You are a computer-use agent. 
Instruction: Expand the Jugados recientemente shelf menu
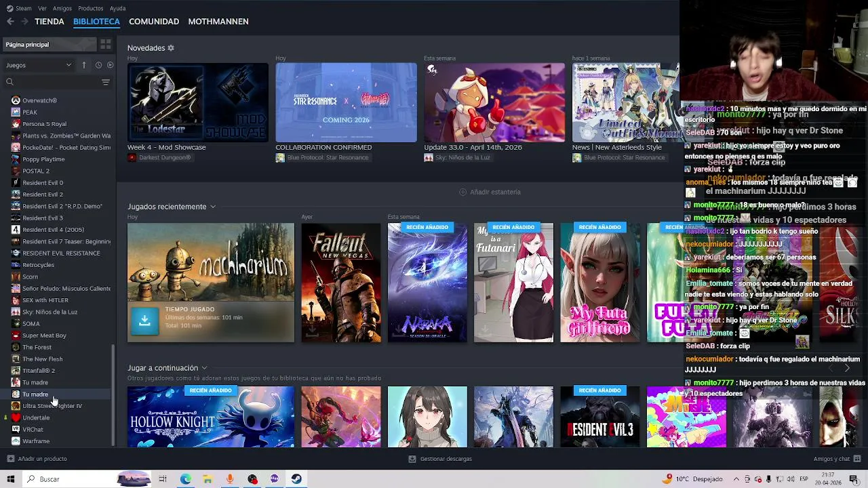click(212, 207)
